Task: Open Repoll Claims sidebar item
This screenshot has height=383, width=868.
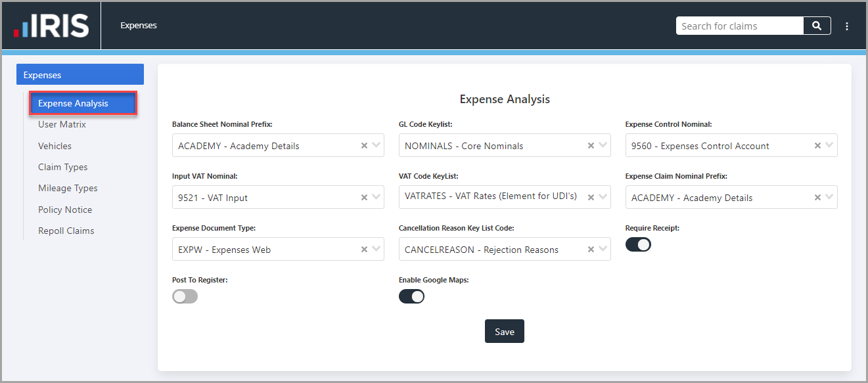Action: point(66,231)
